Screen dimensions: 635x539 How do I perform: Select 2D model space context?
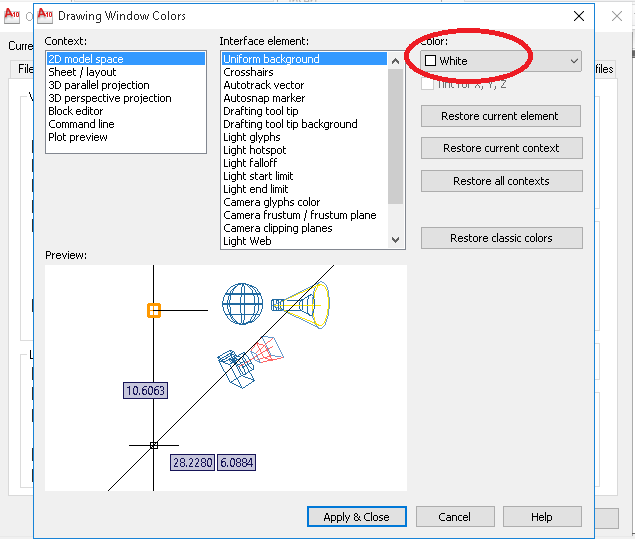click(126, 59)
